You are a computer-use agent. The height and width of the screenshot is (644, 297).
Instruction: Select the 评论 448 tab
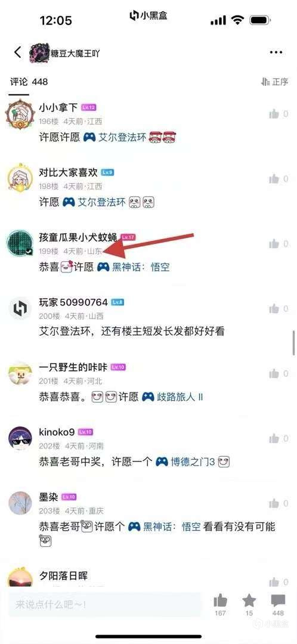click(x=29, y=82)
